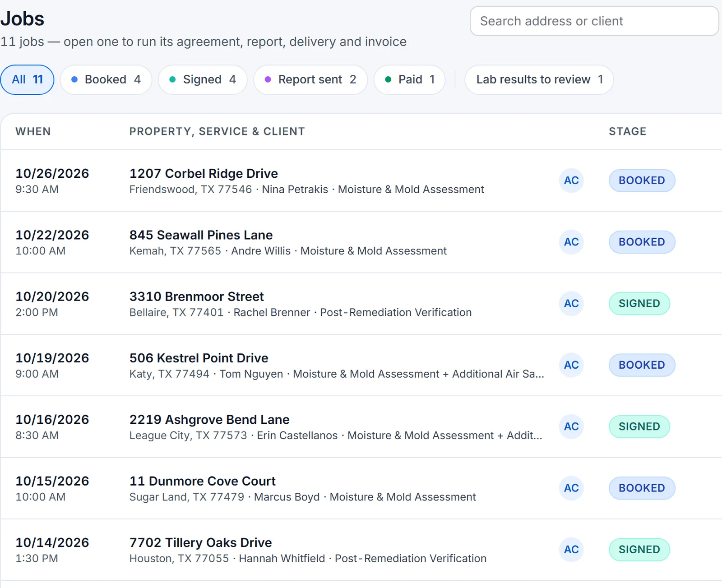Image resolution: width=722 pixels, height=588 pixels.
Task: Click SIGNED badge for 3310 Brenmoor Street
Action: click(x=639, y=304)
